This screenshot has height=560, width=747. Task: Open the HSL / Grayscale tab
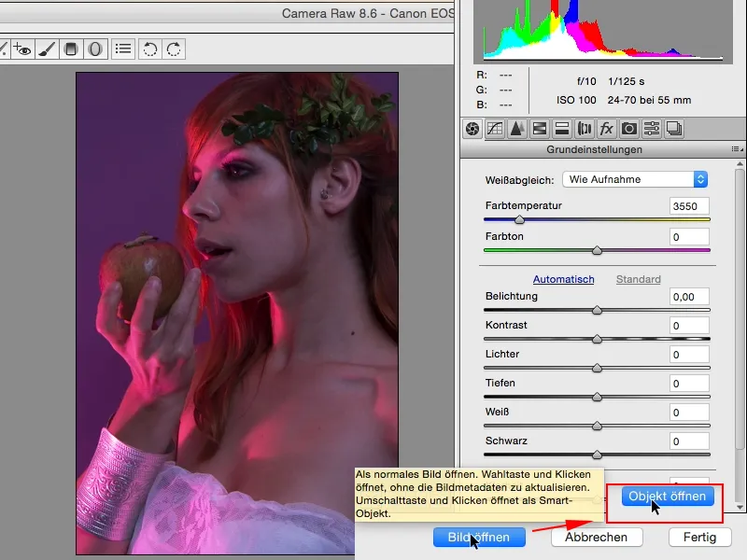[540, 129]
